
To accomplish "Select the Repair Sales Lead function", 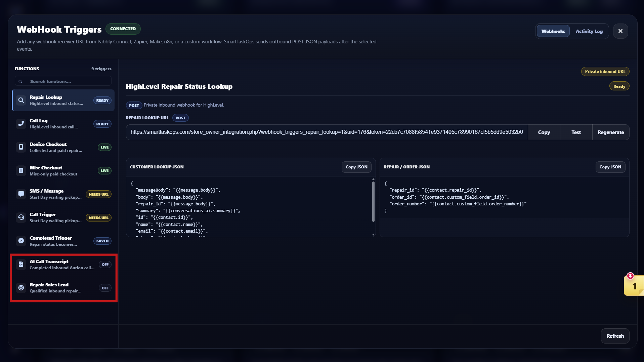I will [x=63, y=288].
